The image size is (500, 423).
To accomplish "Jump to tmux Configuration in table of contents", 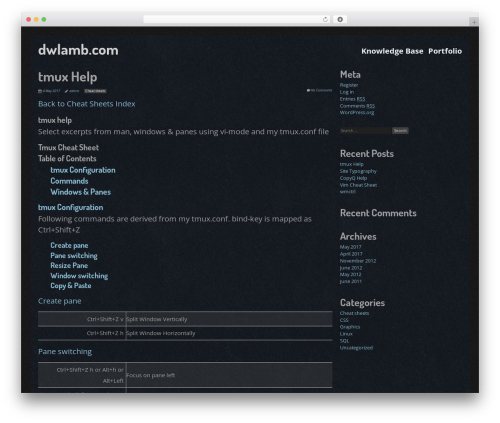I will coord(83,170).
